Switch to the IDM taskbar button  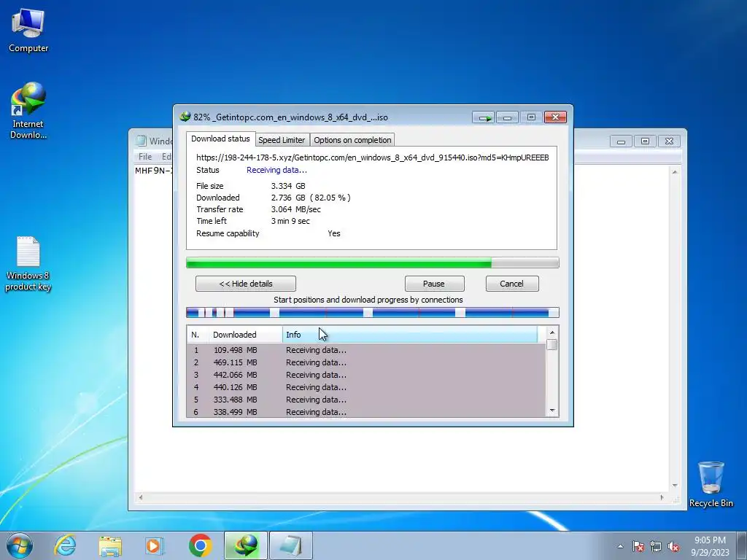[245, 545]
